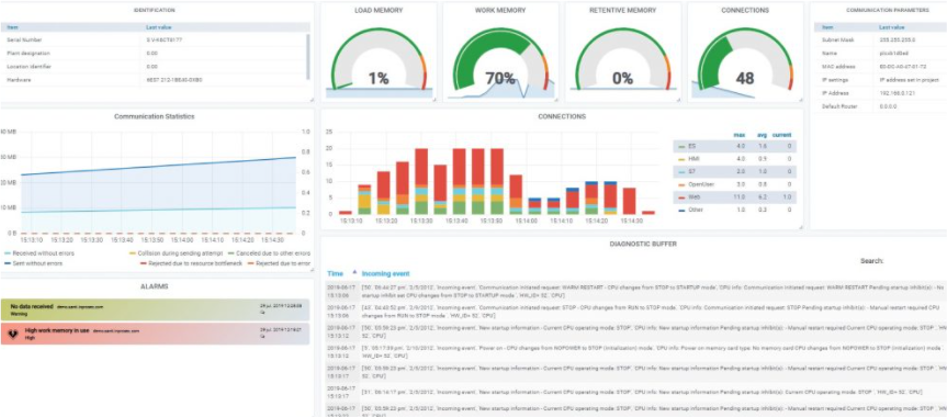Sort Connections legend by max column
The image size is (947, 418).
[x=739, y=134]
